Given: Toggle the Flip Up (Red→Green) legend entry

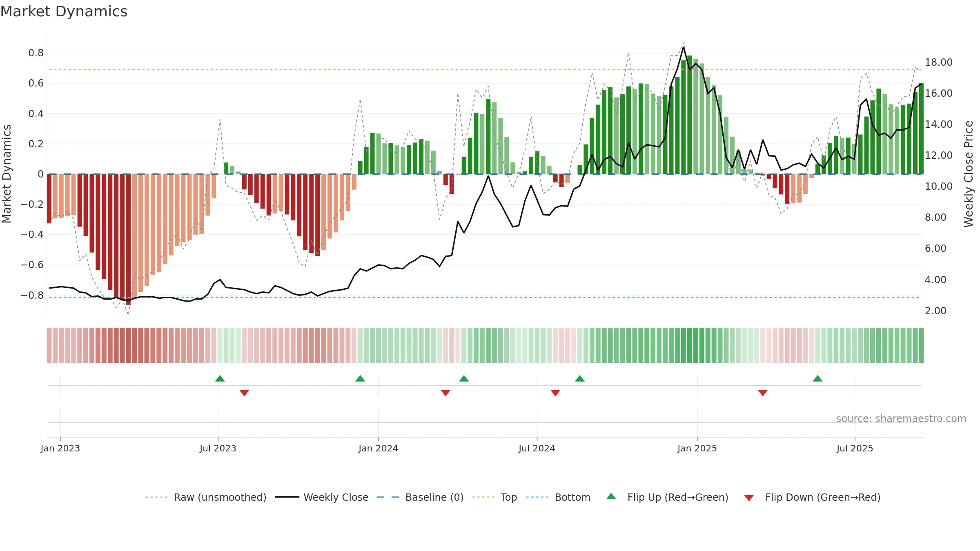Looking at the screenshot, I should [x=667, y=497].
